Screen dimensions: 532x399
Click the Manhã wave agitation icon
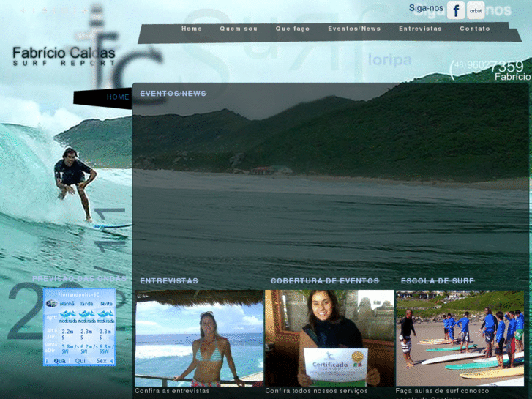[68, 313]
